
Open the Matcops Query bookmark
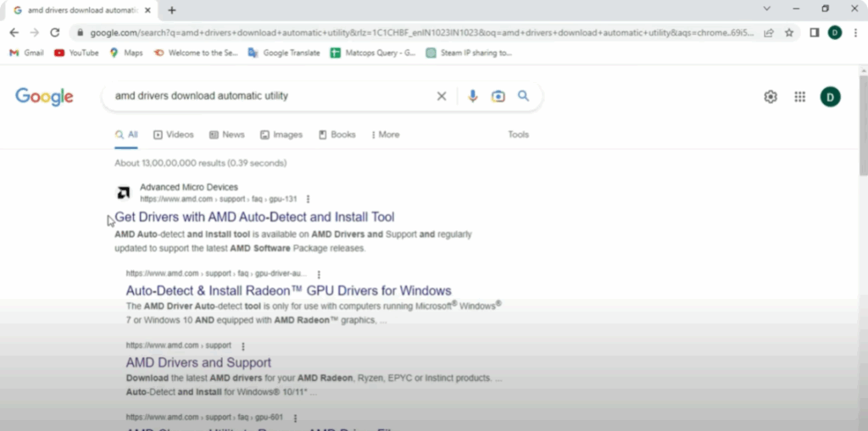pyautogui.click(x=373, y=53)
